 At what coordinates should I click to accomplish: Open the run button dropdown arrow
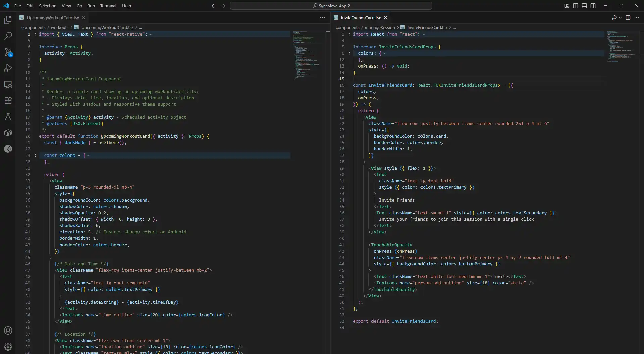click(620, 18)
